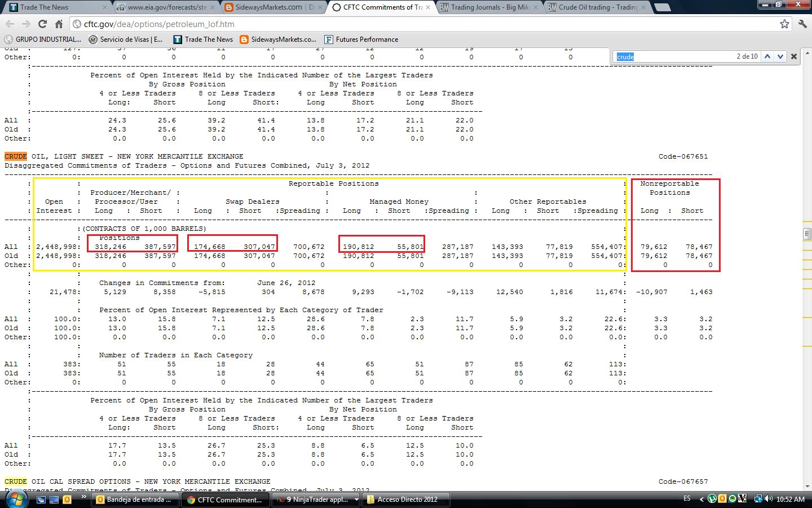
Task: Click the 'Changes in Commitments from:' heading
Action: point(162,283)
